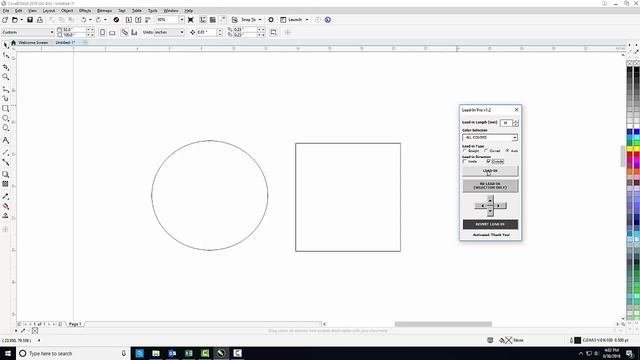Expand the Redo history arrow

(105, 20)
